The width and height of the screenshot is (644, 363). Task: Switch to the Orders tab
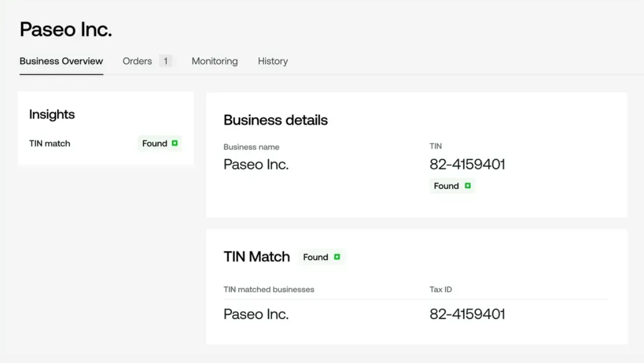coord(137,61)
